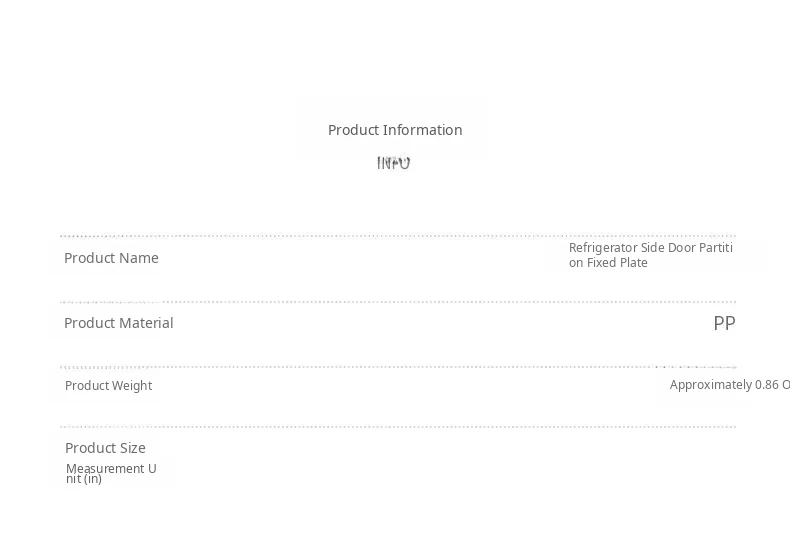Click the word Partition in product name

pyautogui.click(x=711, y=248)
